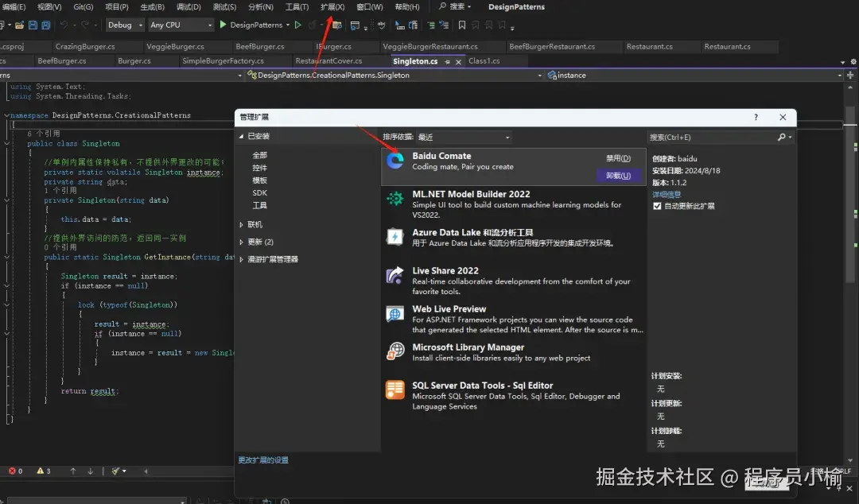Open the Debug configuration dropdown
Viewport: 859px width, 504px height.
[124, 25]
